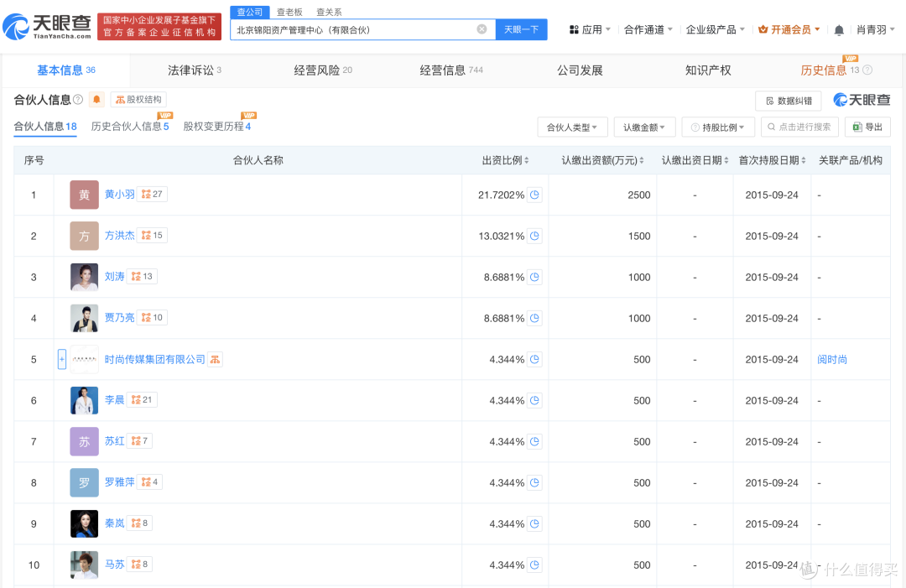Click the 股权结构 button
The image size is (906, 588).
click(x=138, y=99)
